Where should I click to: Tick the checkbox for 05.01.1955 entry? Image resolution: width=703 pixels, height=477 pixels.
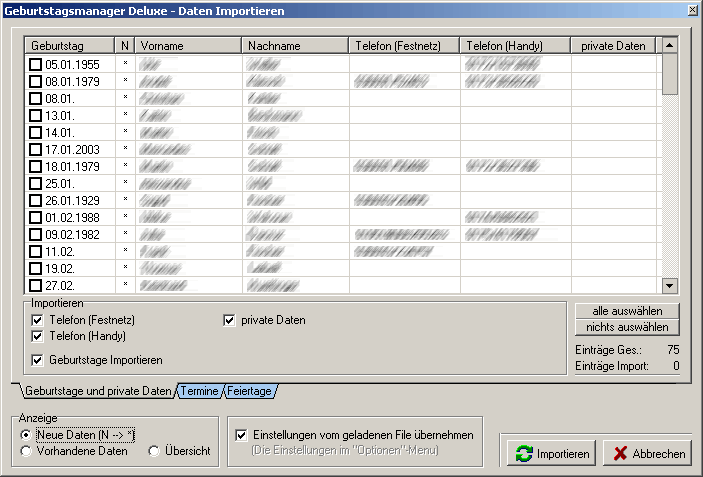tap(36, 64)
